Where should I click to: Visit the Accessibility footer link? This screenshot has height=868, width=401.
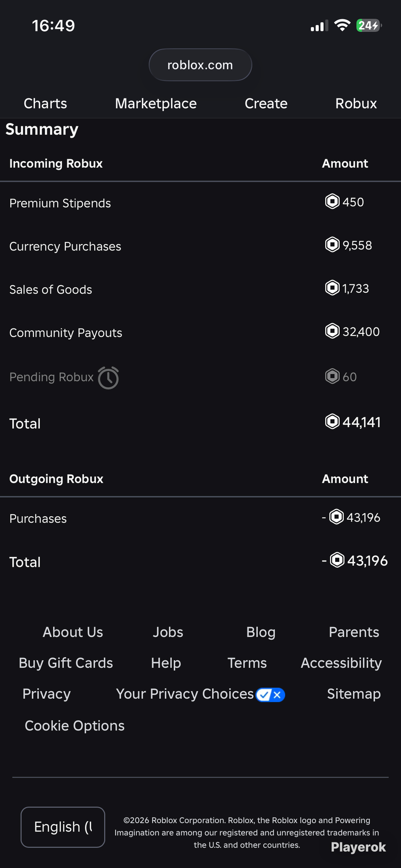[x=341, y=663]
